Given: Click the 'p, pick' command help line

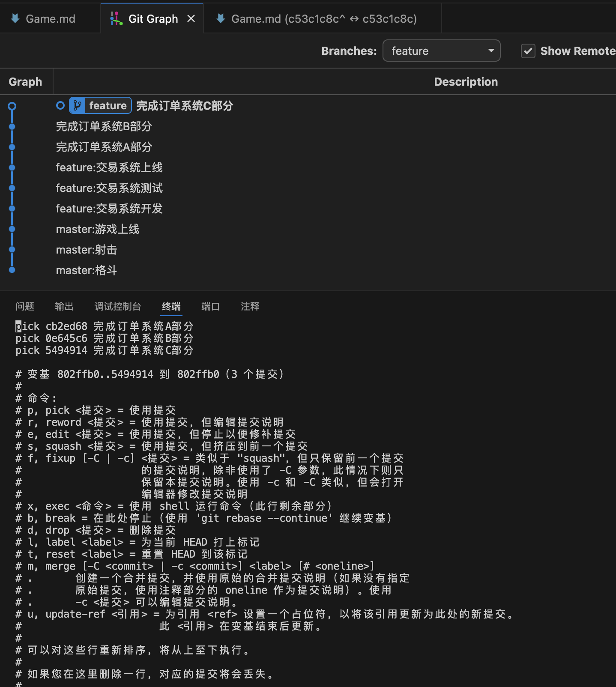Looking at the screenshot, I should (x=96, y=410).
